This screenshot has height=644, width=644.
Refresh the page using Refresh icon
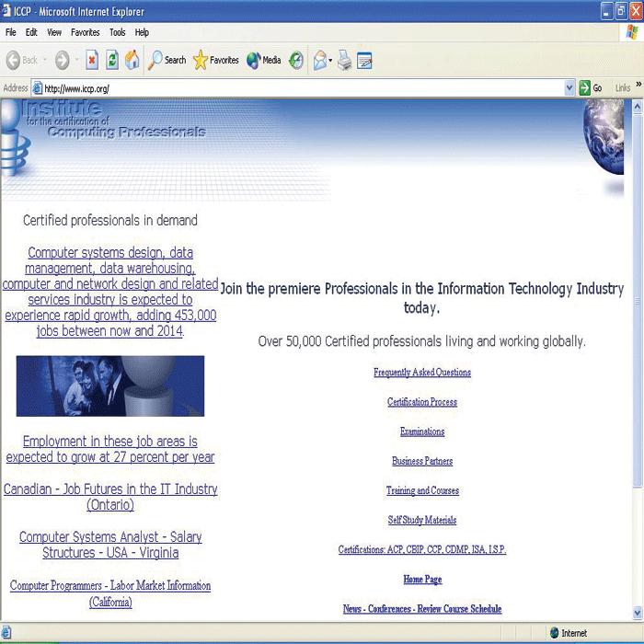tap(112, 61)
